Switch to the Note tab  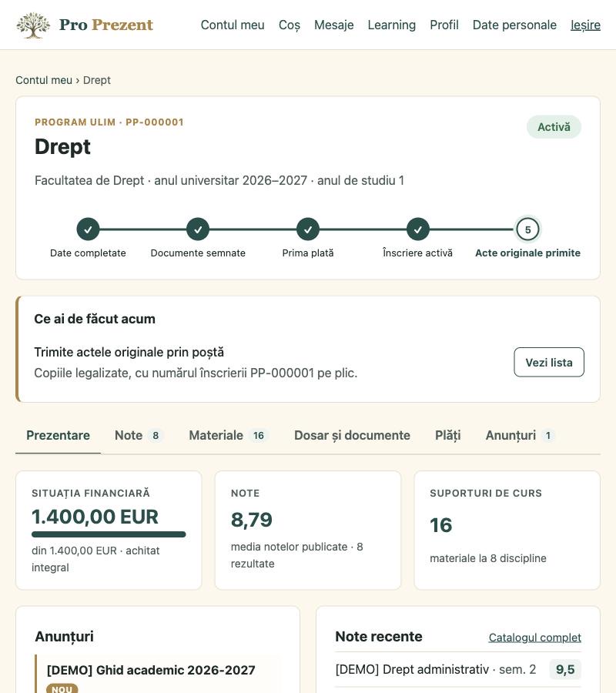(x=139, y=435)
